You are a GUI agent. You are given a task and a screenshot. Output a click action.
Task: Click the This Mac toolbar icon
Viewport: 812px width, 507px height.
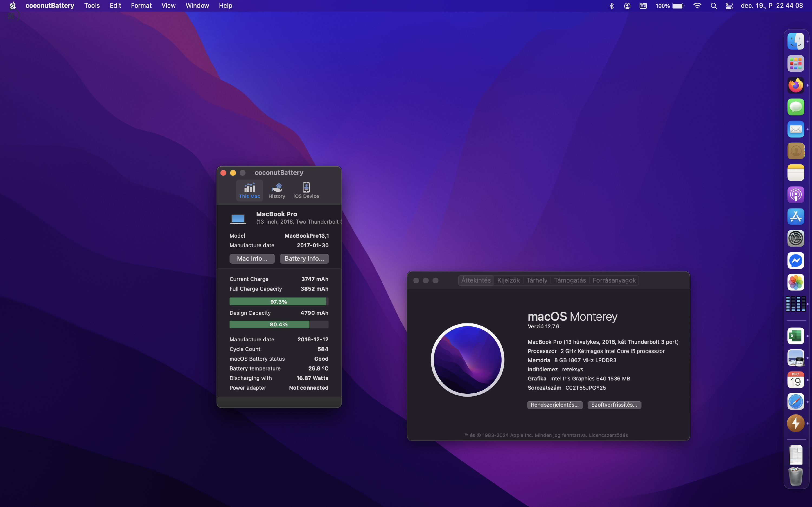(x=249, y=190)
